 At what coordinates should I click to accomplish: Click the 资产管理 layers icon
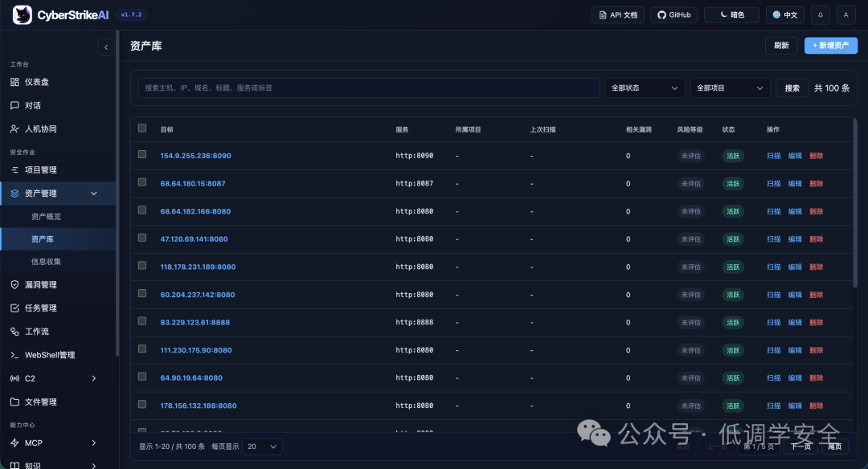click(15, 194)
